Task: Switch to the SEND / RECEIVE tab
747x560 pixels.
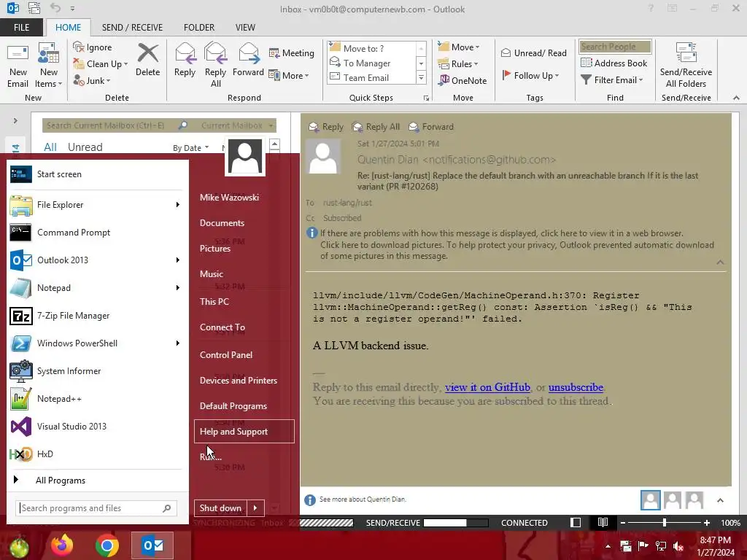Action: tap(132, 28)
